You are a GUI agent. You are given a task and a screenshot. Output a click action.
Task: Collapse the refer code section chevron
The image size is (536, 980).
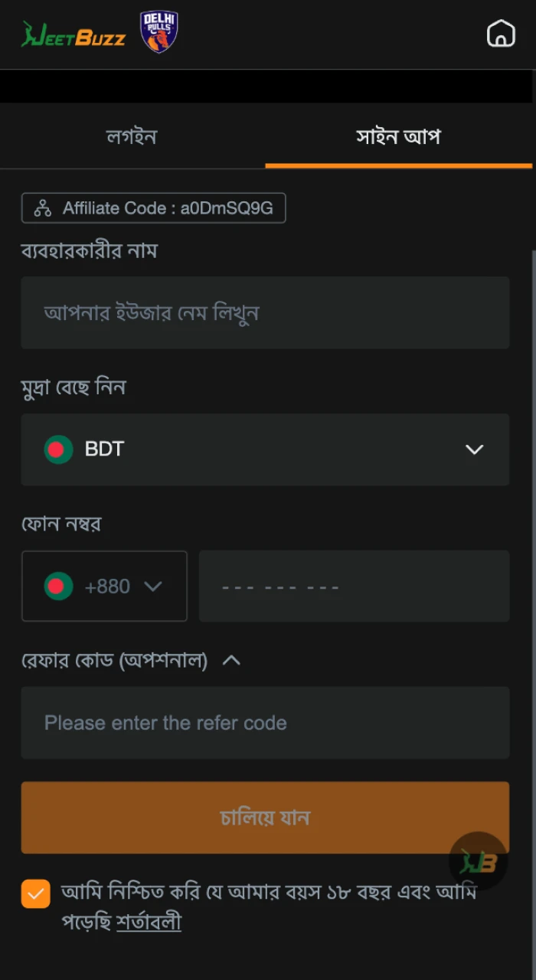click(x=230, y=659)
